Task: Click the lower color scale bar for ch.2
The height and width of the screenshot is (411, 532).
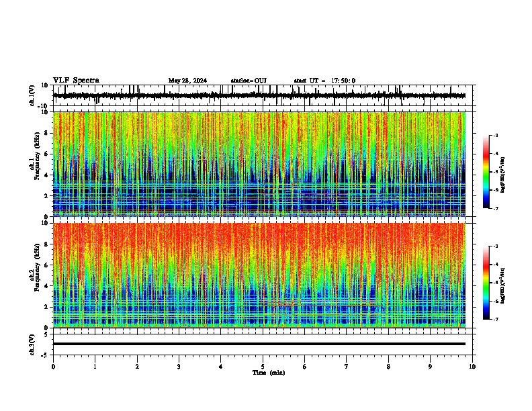Action: pyautogui.click(x=486, y=283)
